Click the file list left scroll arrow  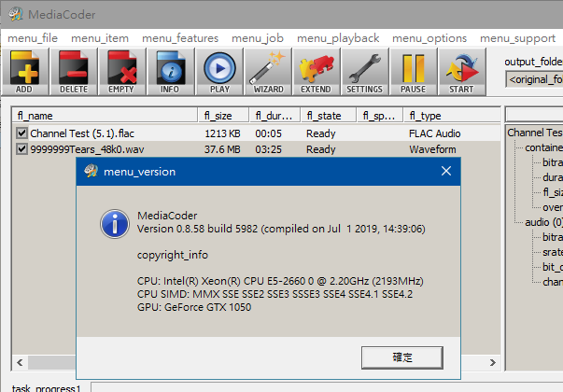point(20,362)
